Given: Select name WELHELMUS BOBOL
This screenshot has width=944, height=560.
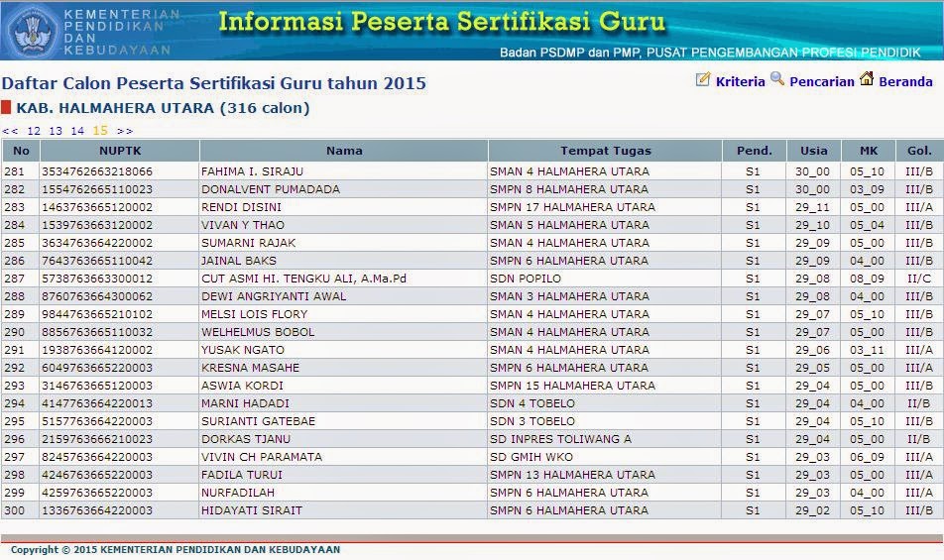Looking at the screenshot, I should tap(258, 332).
